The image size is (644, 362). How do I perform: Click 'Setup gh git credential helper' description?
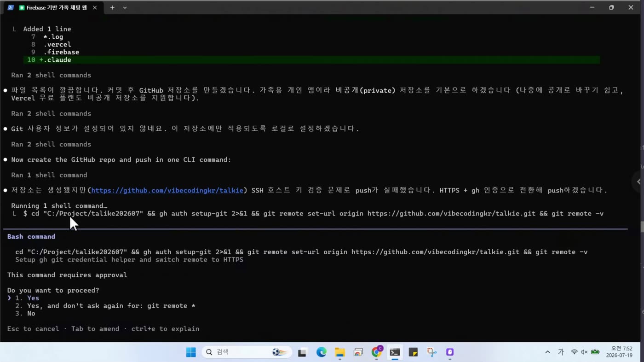[129, 260]
